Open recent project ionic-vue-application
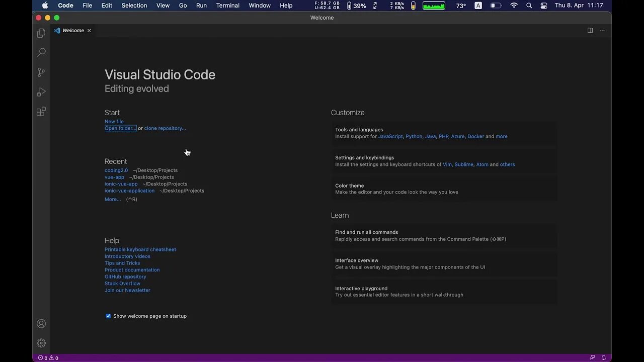This screenshot has height=362, width=644. (x=129, y=191)
